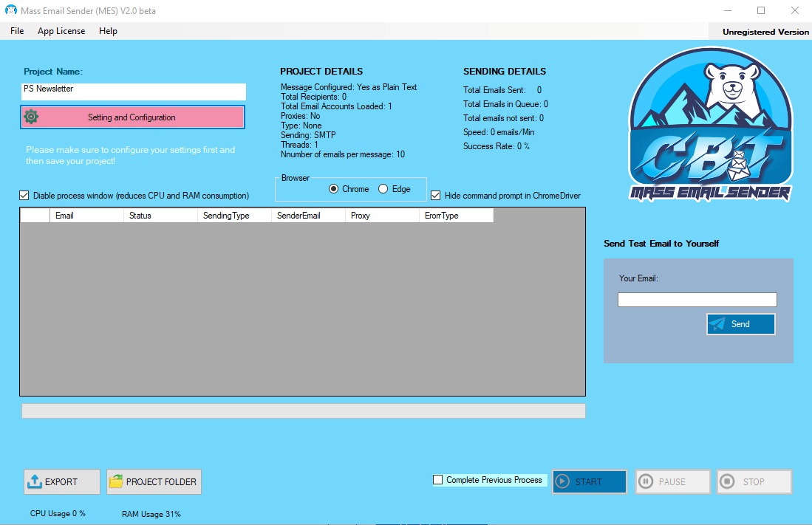Click inside the Project Name text field
This screenshot has height=525, width=812.
click(x=133, y=92)
